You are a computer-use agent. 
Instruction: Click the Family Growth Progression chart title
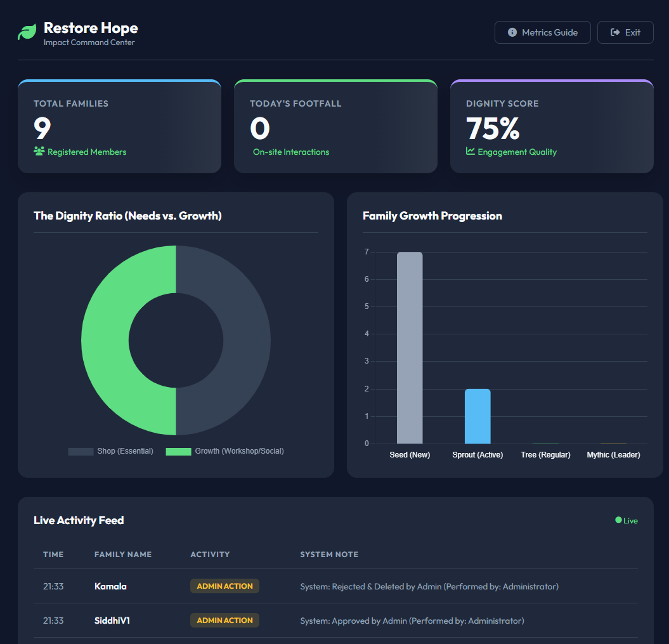point(432,216)
